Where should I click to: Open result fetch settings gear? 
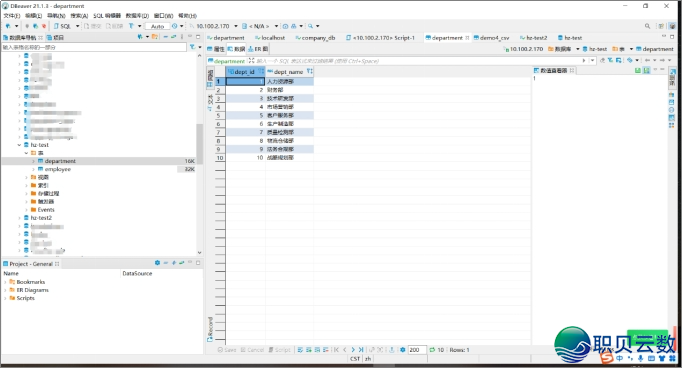click(x=402, y=350)
